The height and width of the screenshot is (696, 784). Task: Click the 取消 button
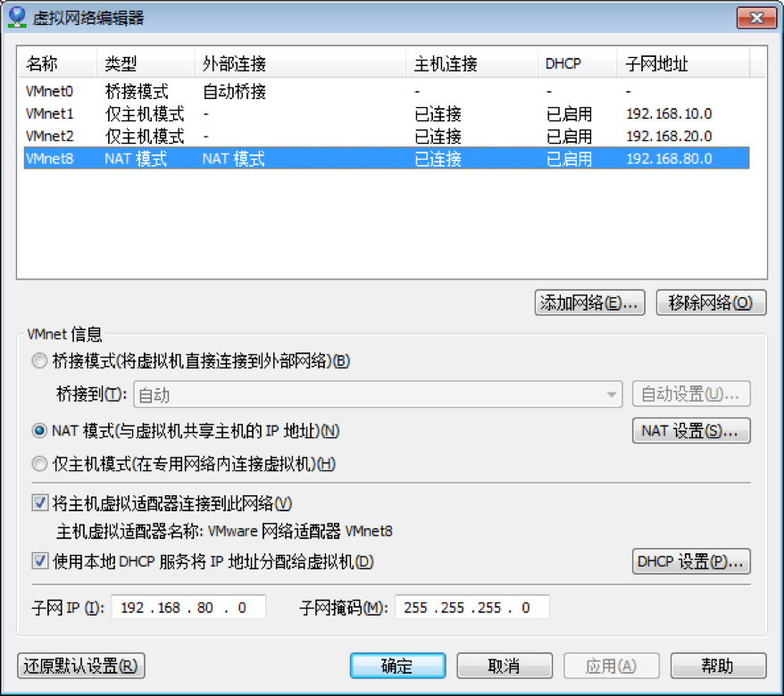(505, 666)
